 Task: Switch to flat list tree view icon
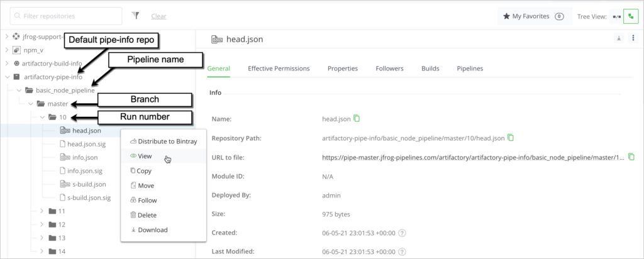point(616,17)
